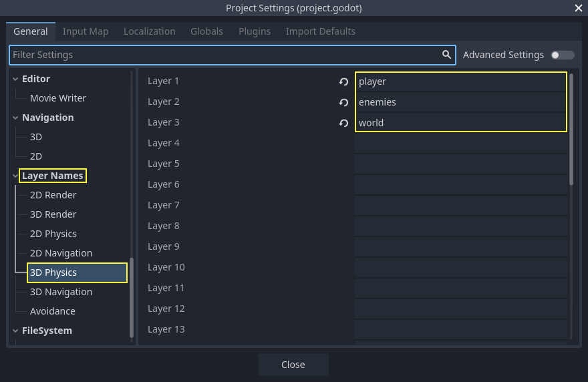Toggle the Advanced Settings switch
This screenshot has height=382, width=588.
click(x=562, y=55)
